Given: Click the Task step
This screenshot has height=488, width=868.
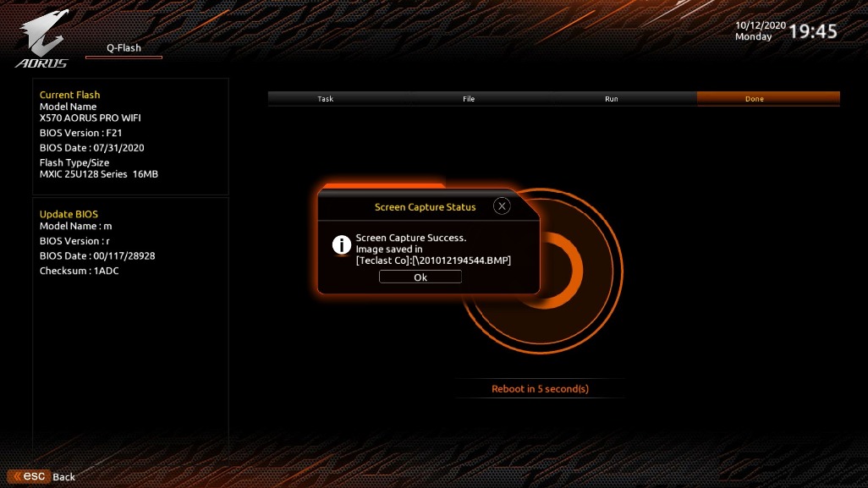Looking at the screenshot, I should coord(326,99).
